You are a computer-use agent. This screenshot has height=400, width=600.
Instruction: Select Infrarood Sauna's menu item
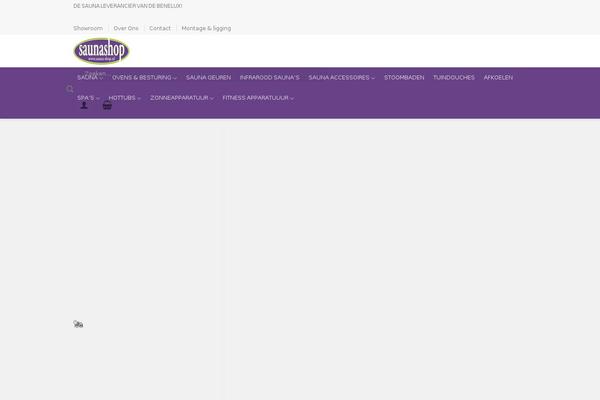(270, 78)
